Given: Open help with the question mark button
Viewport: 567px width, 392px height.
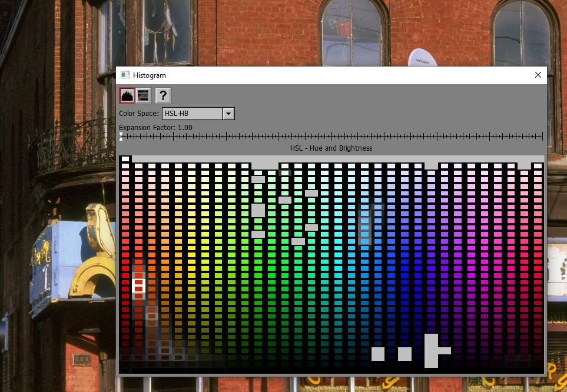Looking at the screenshot, I should [x=163, y=95].
